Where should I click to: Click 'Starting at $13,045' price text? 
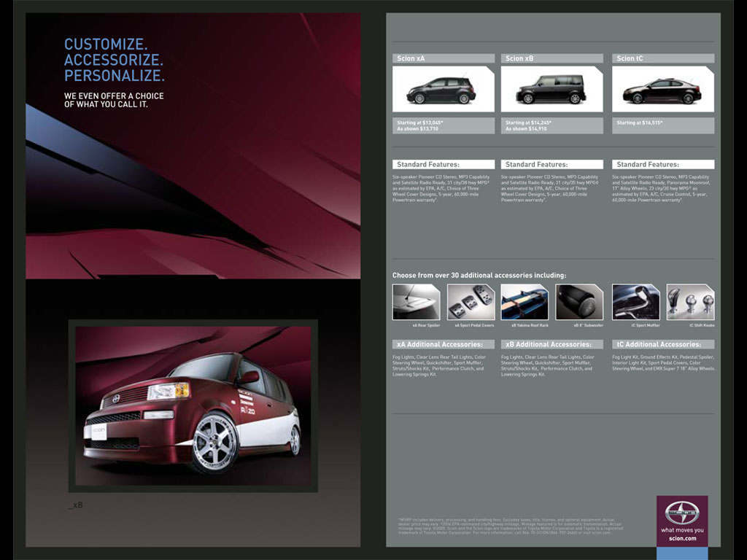pyautogui.click(x=419, y=122)
